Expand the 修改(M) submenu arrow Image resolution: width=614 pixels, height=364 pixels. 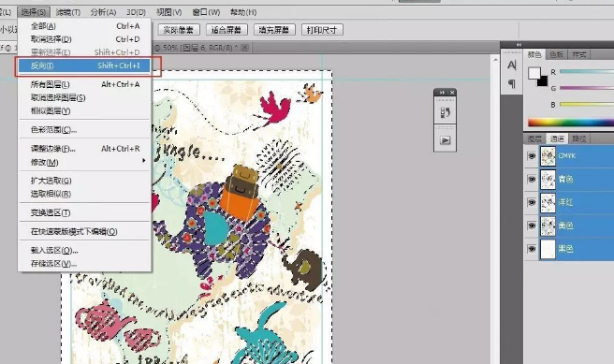point(144,161)
